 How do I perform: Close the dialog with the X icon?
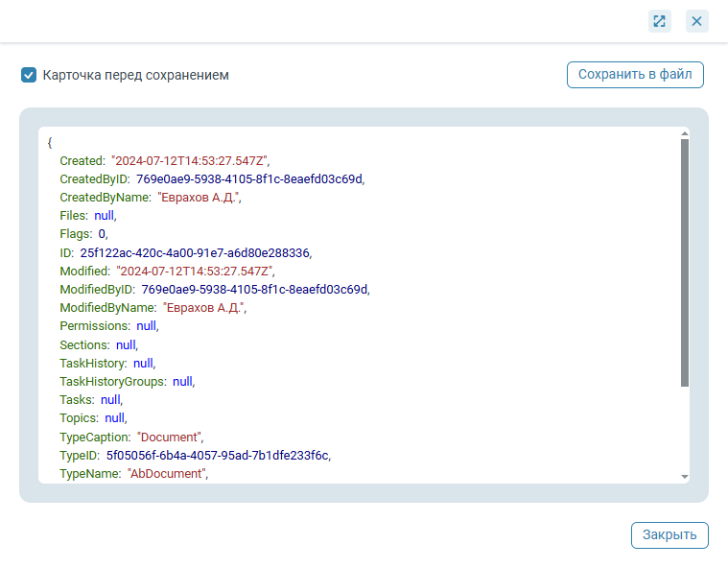pyautogui.click(x=697, y=21)
